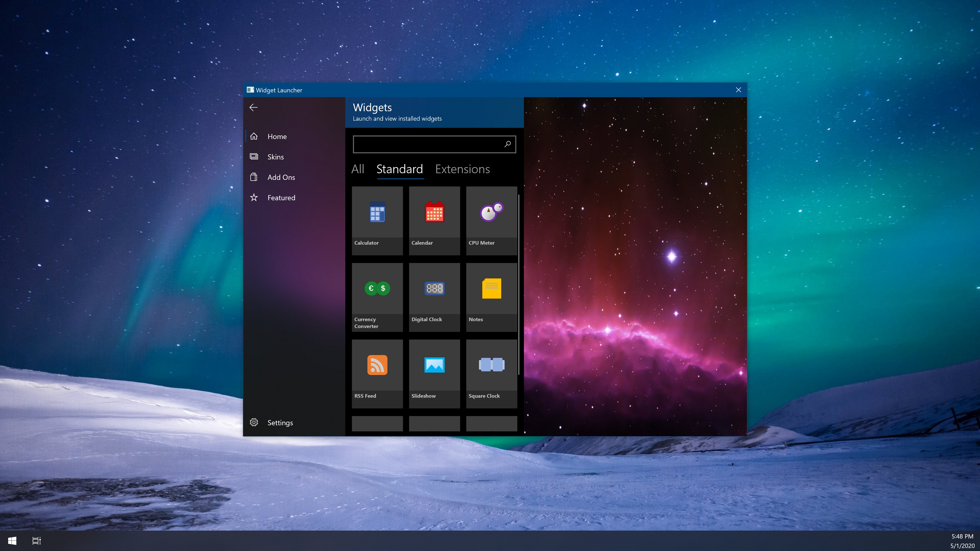Open the Currency Converter widget
The image size is (980, 551).
pyautogui.click(x=377, y=297)
